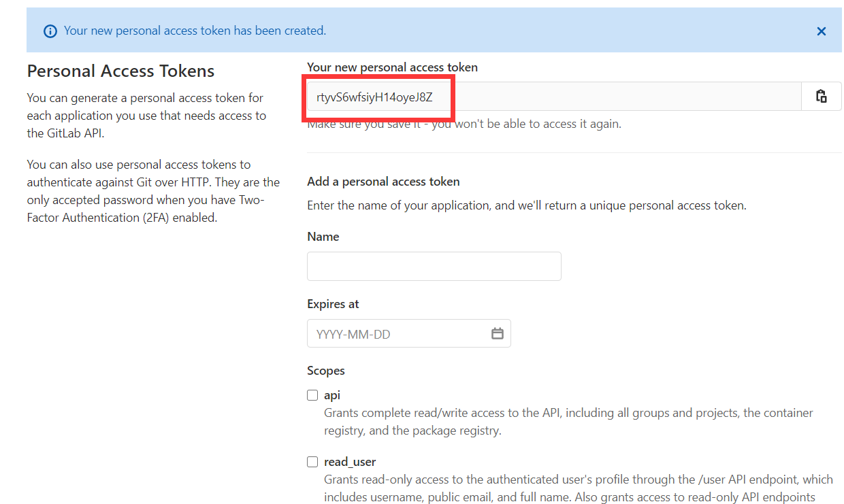Click the read_user scope label text
The width and height of the screenshot is (844, 504).
[x=350, y=462]
